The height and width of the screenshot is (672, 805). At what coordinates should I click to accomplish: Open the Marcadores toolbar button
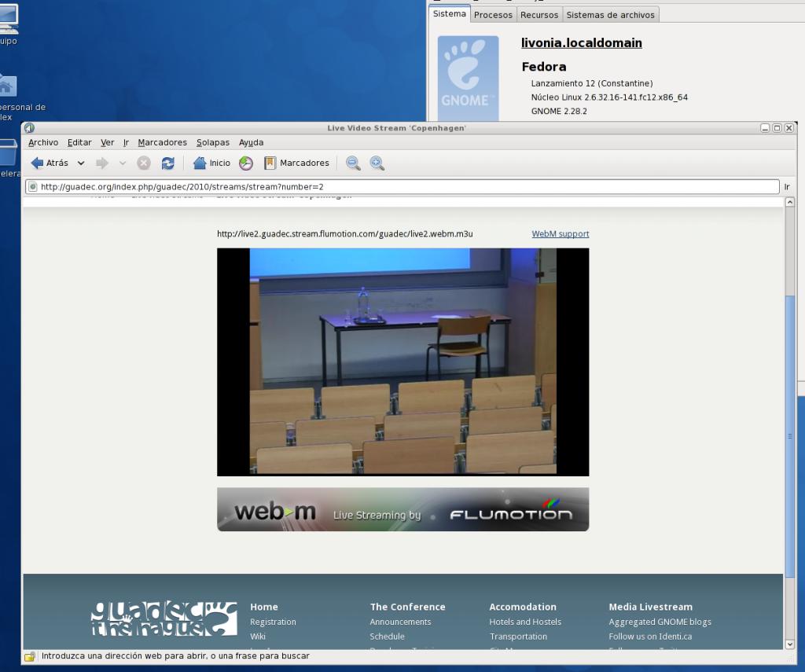coord(296,163)
